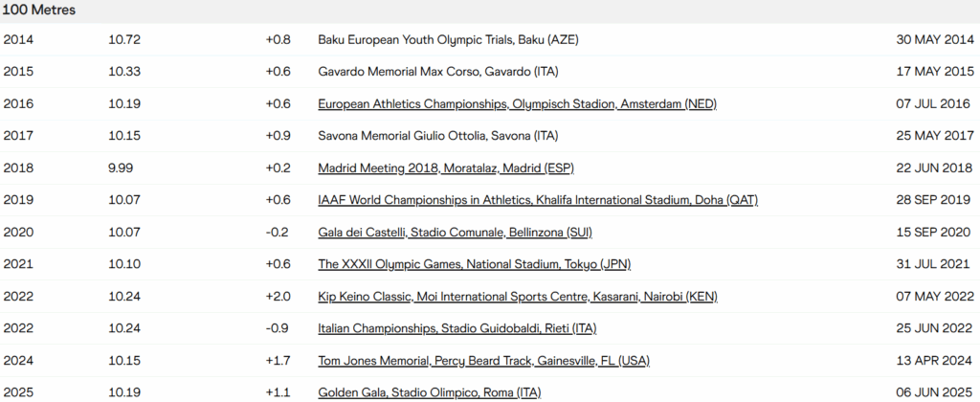Open the XXXII Olympic Games Tokyo link
This screenshot has width=980, height=402.
(474, 264)
